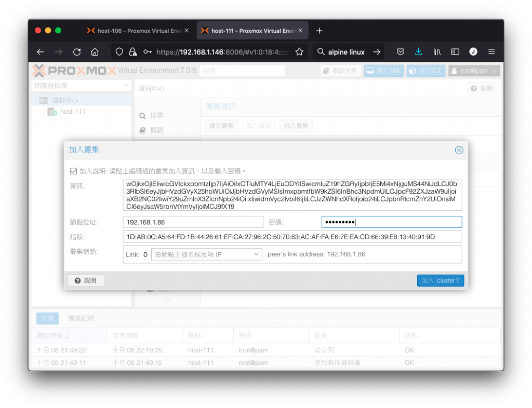The width and height of the screenshot is (532, 408).
Task: Sort by 開始時間 column header
Action: [x=69, y=335]
